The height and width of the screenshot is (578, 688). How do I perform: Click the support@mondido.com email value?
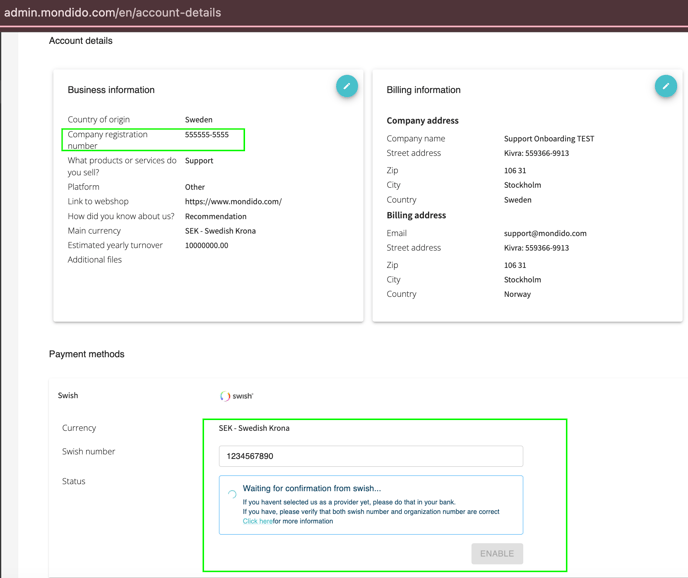pyautogui.click(x=545, y=233)
